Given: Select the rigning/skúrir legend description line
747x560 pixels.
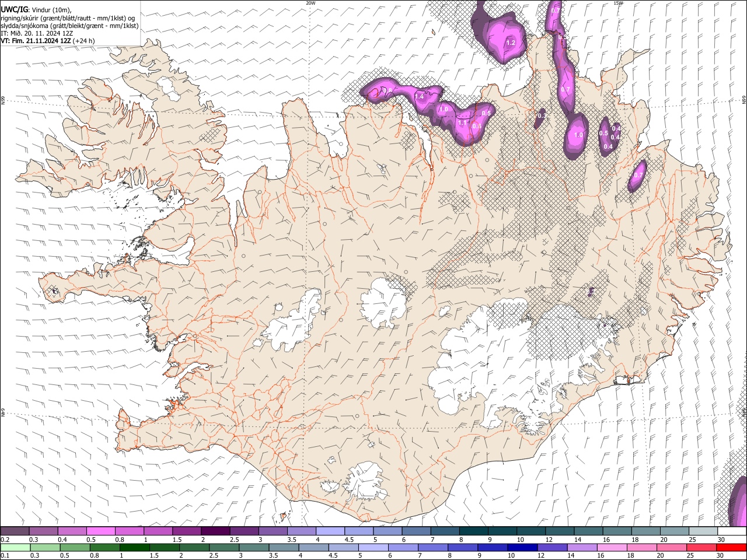Looking at the screenshot, I should tap(68, 18).
